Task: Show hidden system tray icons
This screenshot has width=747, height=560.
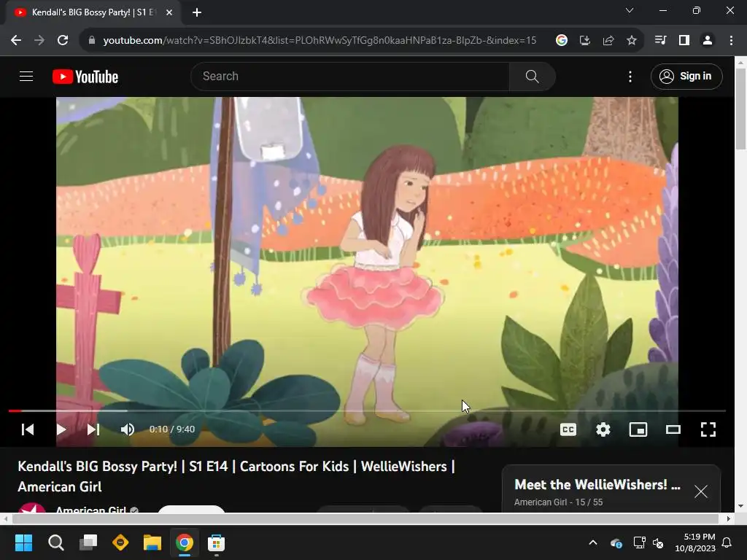Action: coord(593,542)
